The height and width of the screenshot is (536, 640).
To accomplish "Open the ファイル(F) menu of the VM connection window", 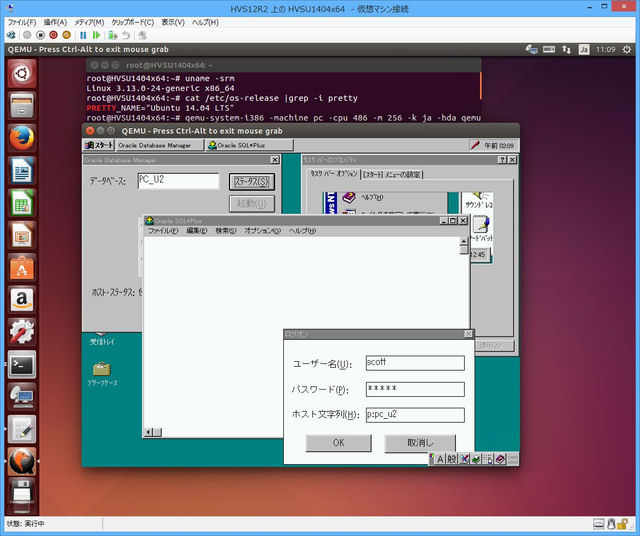I will point(22,22).
